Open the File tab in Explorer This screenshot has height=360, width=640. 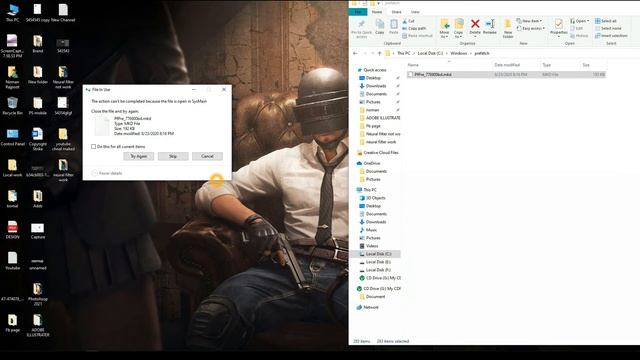click(358, 12)
